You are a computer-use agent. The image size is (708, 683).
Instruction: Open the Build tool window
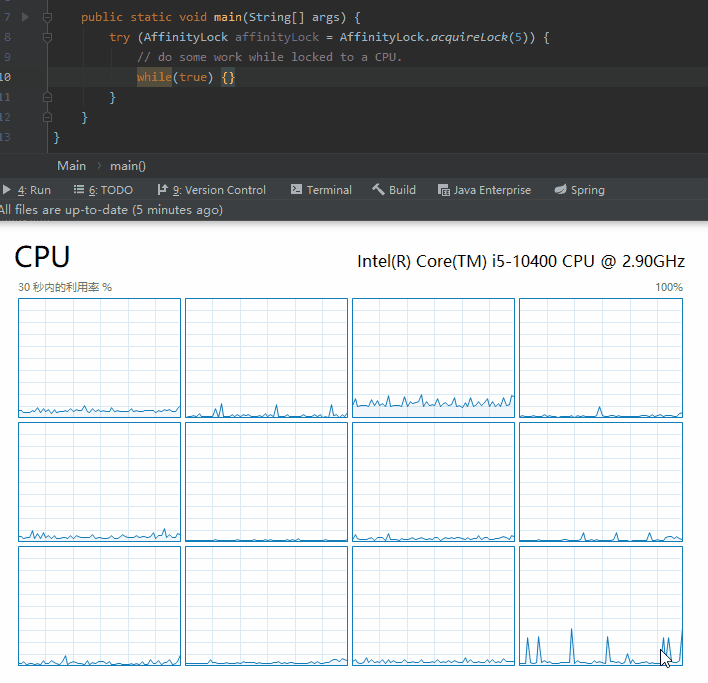click(394, 190)
